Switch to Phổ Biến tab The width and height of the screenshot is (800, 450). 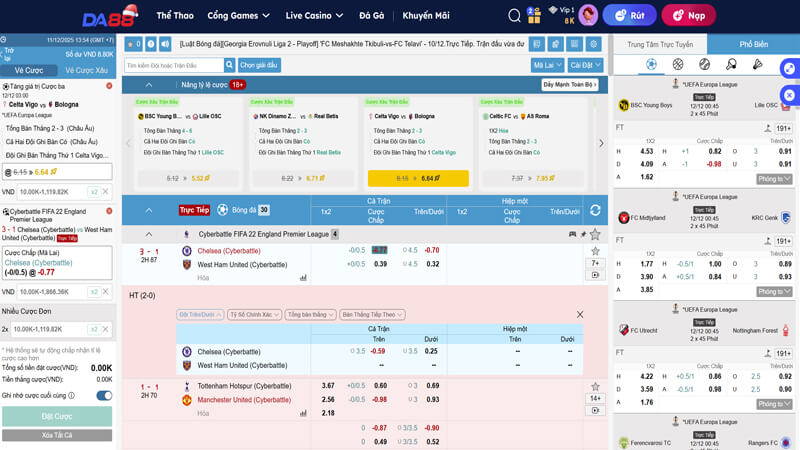coord(753,44)
